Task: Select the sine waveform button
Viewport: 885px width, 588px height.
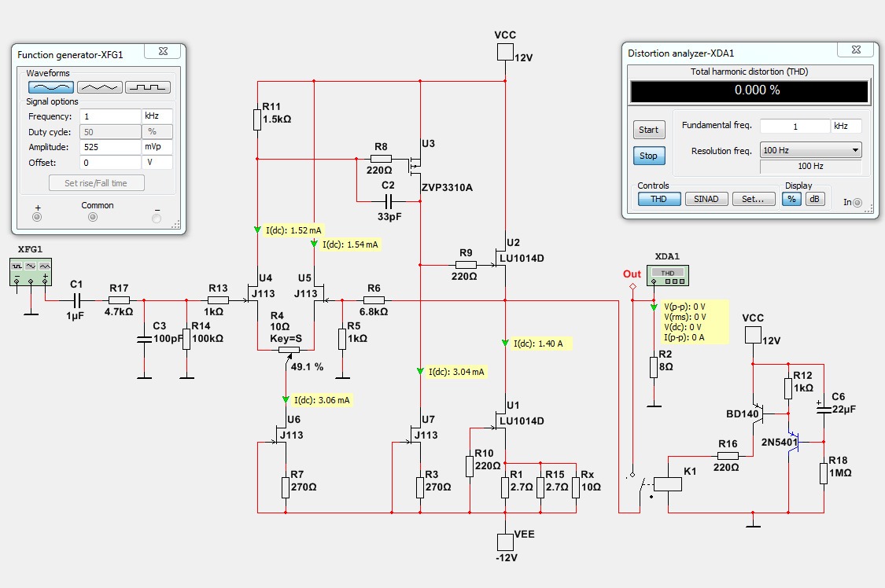Action: point(51,87)
